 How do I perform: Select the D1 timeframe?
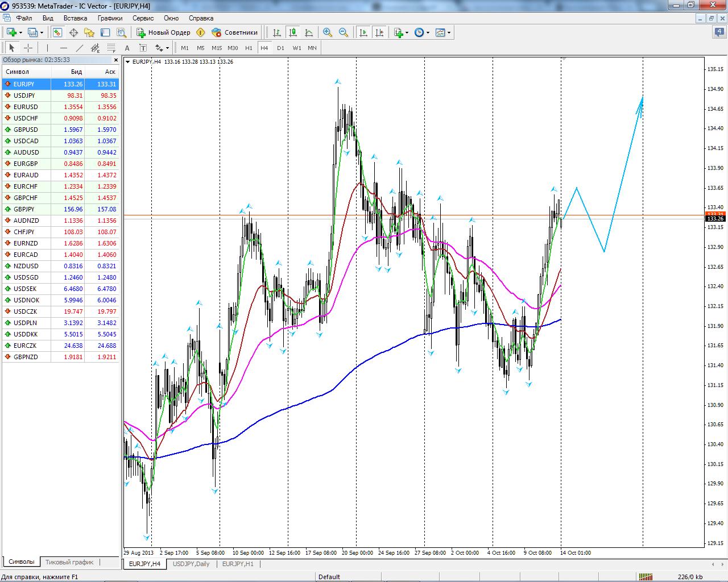[280, 48]
